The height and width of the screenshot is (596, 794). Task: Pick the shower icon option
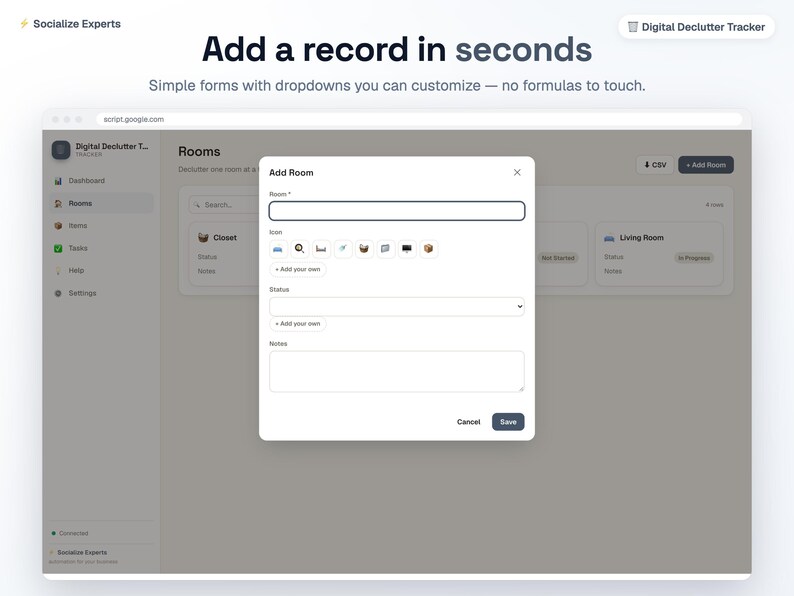[x=343, y=249]
